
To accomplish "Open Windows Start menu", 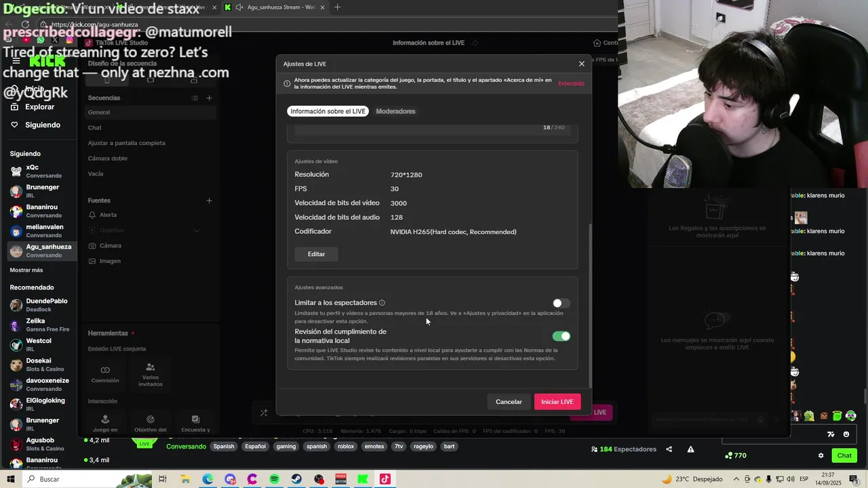I will coord(10,479).
